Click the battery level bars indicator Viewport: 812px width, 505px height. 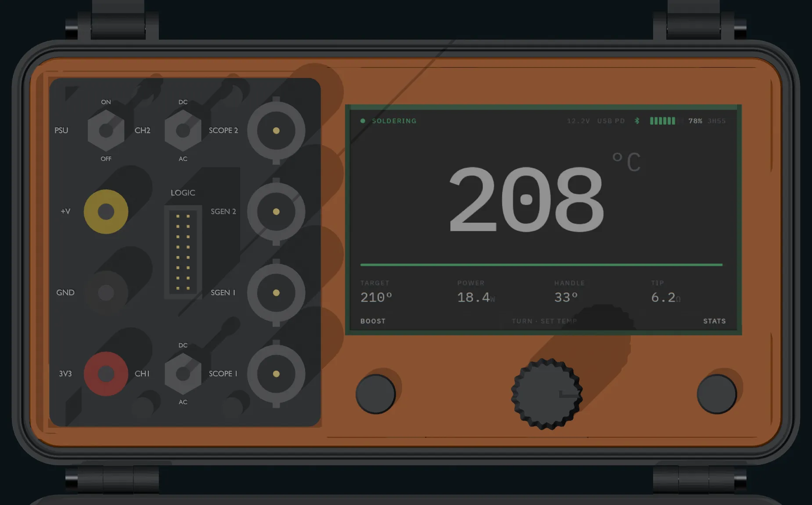click(x=666, y=121)
